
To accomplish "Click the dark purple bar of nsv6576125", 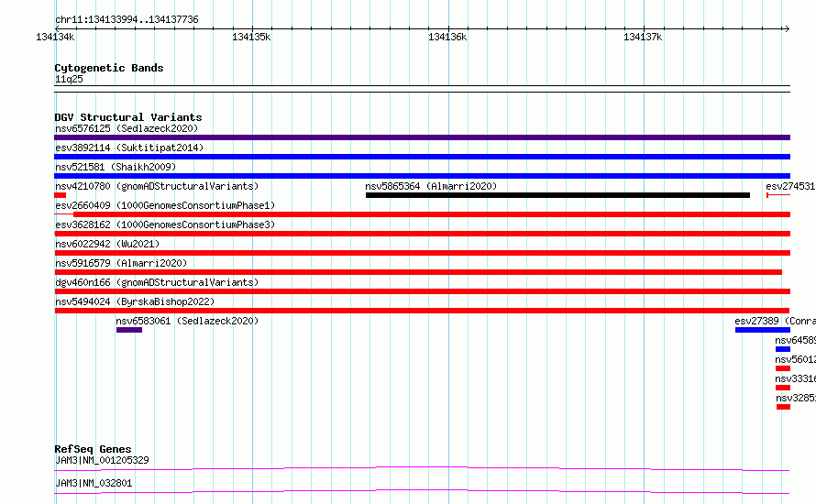I will 422,137.
